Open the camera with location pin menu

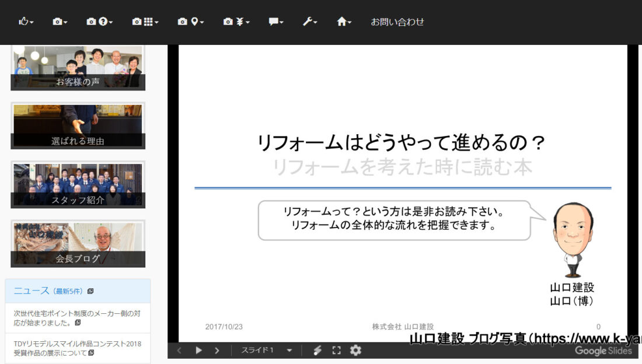pos(191,22)
